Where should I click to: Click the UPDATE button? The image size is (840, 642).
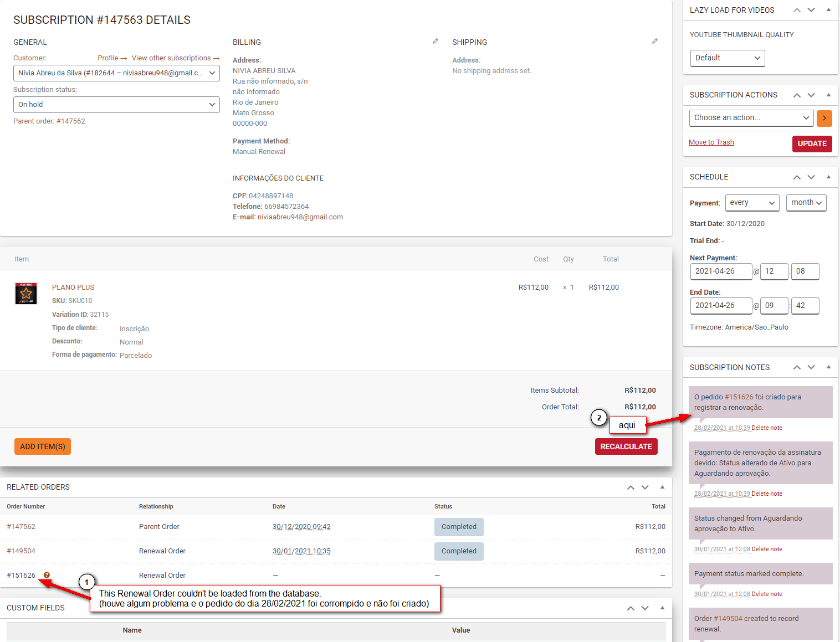[x=812, y=143]
